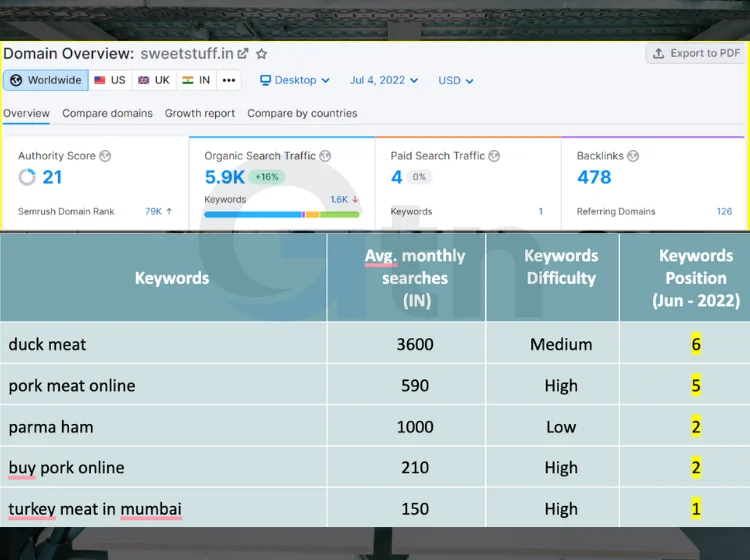Switch the database to IN

pos(196,81)
